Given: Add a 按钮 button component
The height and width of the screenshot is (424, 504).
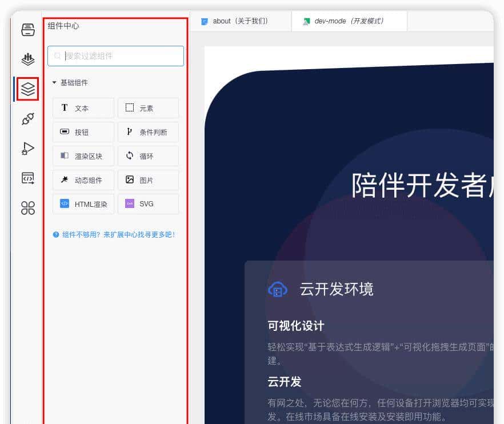Looking at the screenshot, I should (83, 131).
